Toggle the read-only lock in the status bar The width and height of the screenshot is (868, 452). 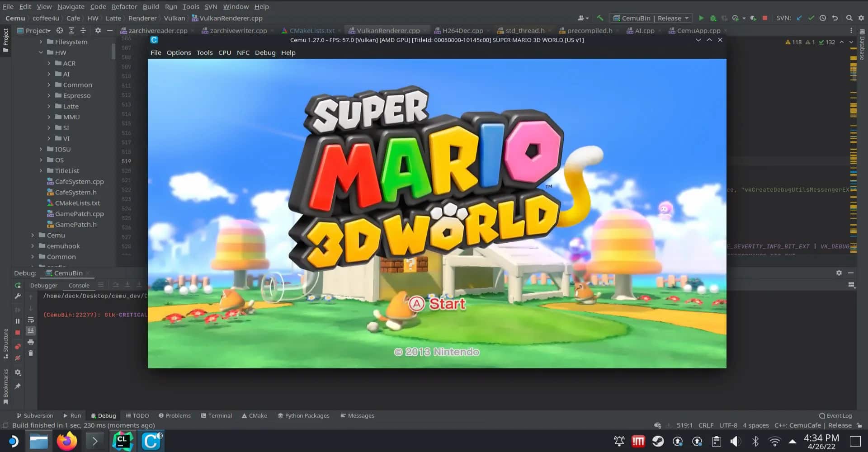859,425
